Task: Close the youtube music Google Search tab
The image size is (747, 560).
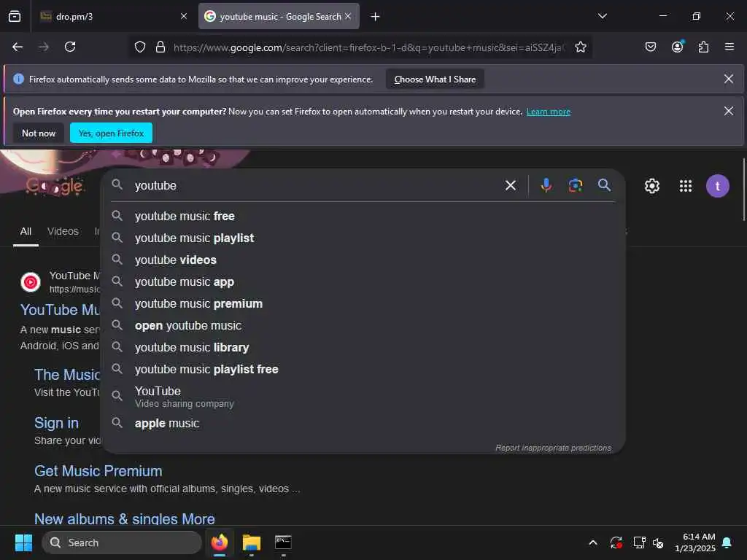Action: [348, 16]
